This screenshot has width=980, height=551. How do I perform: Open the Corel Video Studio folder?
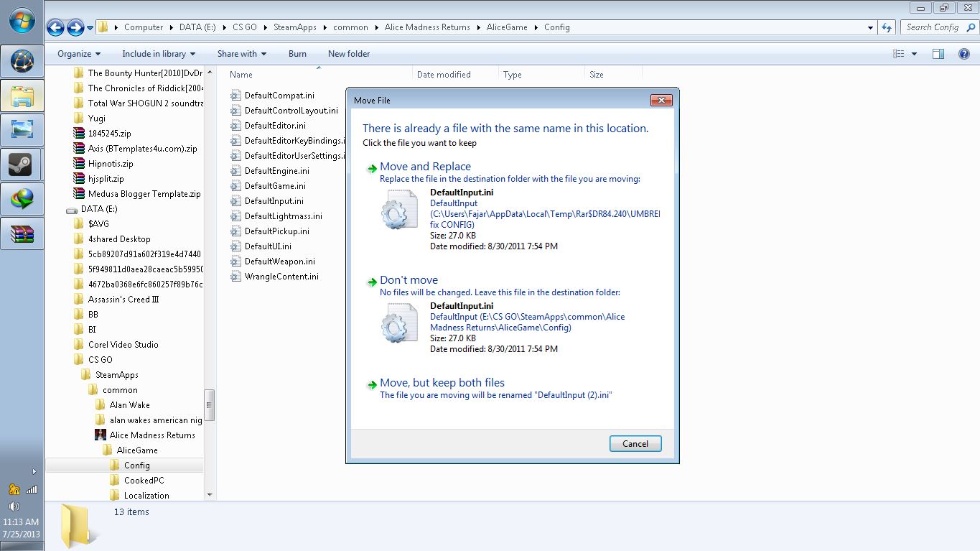[116, 345]
